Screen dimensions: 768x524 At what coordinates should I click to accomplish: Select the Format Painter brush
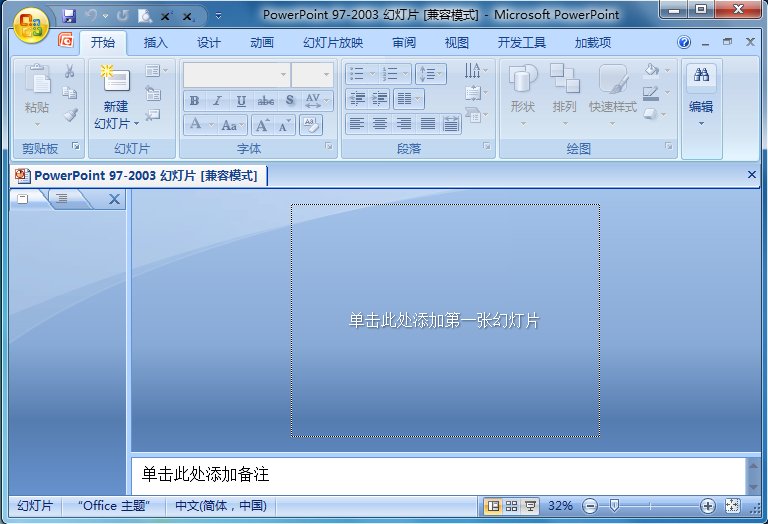(71, 115)
